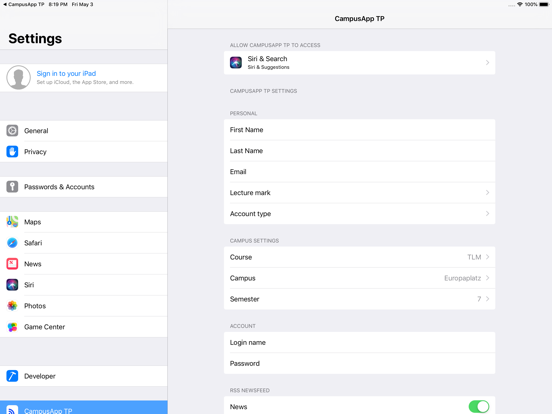Tap the CampusApp TP RSS icon
The image size is (552, 414).
(12, 410)
